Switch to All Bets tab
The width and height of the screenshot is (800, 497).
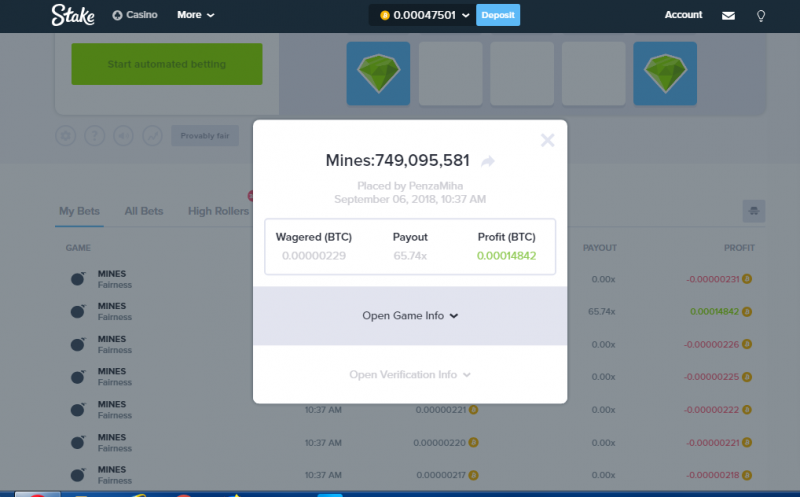[144, 211]
